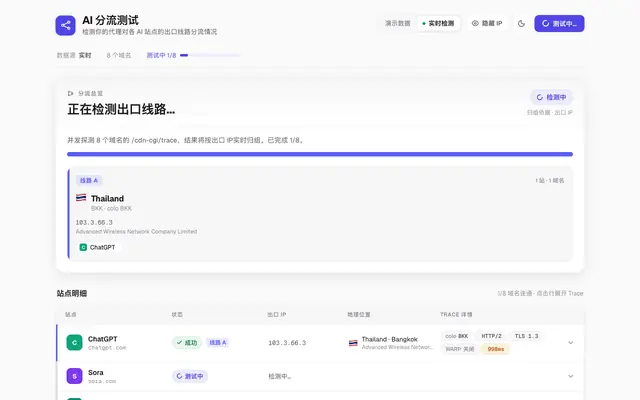Expand the ChatGPT row chevron
This screenshot has height=400, width=640.
(571, 342)
